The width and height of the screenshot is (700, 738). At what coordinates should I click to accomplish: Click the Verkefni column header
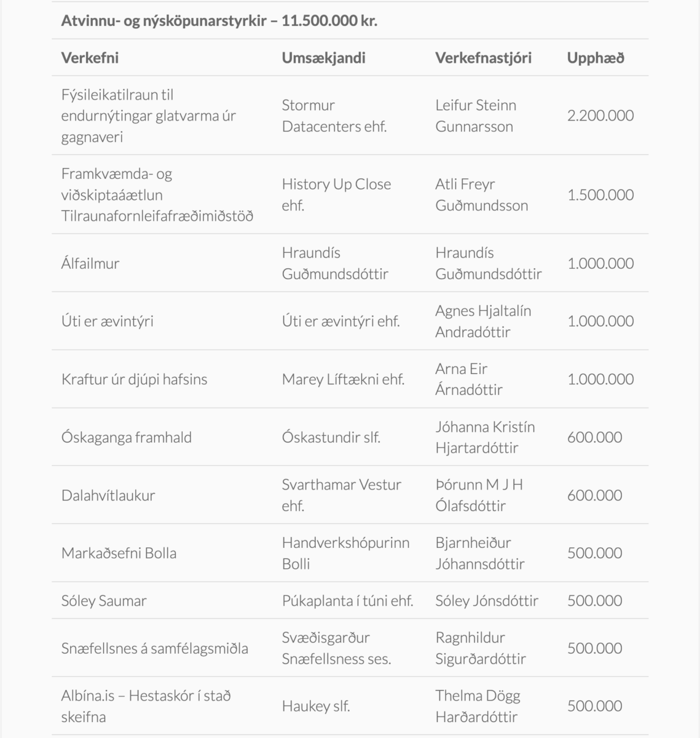pyautogui.click(x=90, y=58)
